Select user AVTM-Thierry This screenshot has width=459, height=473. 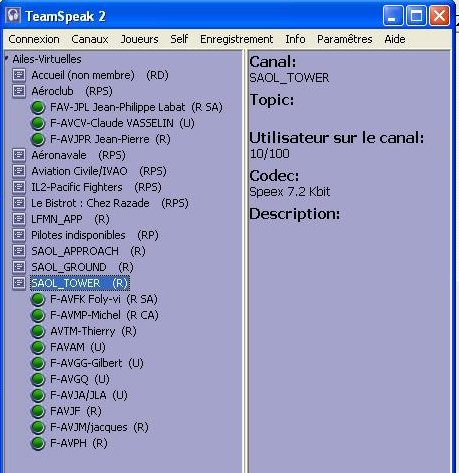93,331
